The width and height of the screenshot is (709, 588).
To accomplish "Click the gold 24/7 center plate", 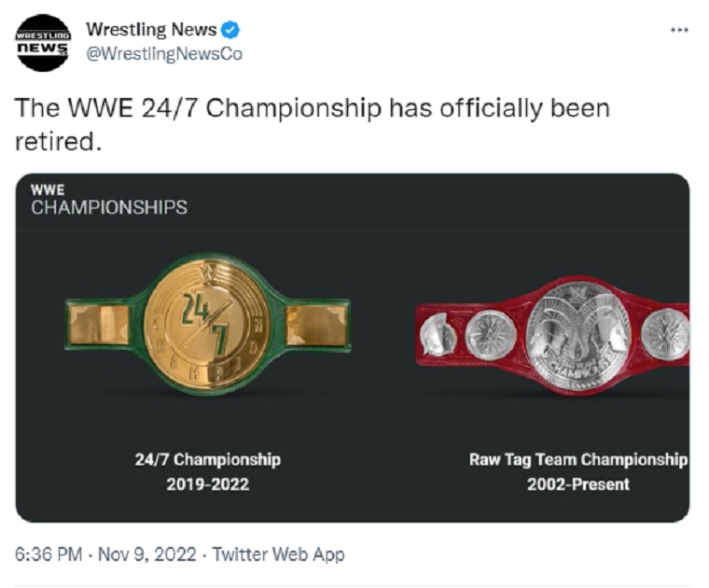I will 208,324.
